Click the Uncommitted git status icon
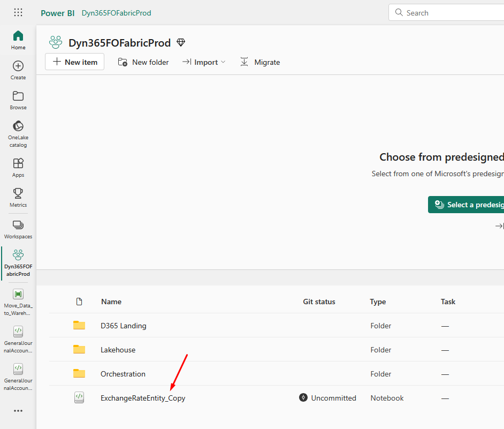 [x=303, y=397]
